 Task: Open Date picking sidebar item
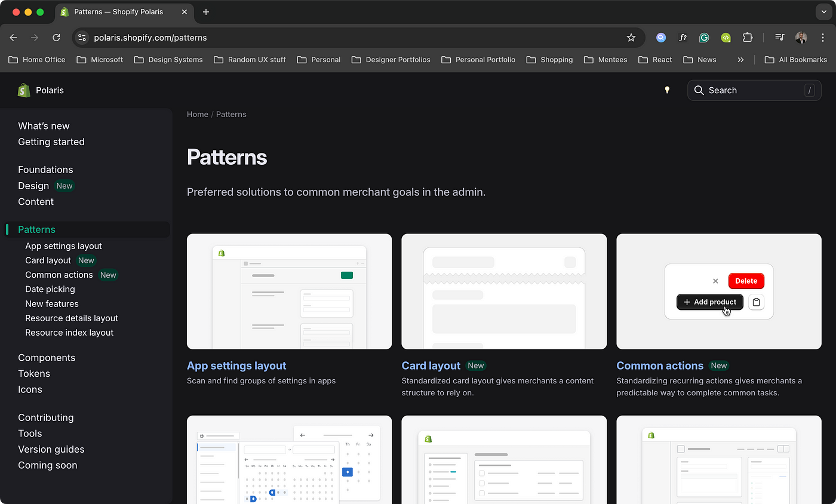click(50, 289)
